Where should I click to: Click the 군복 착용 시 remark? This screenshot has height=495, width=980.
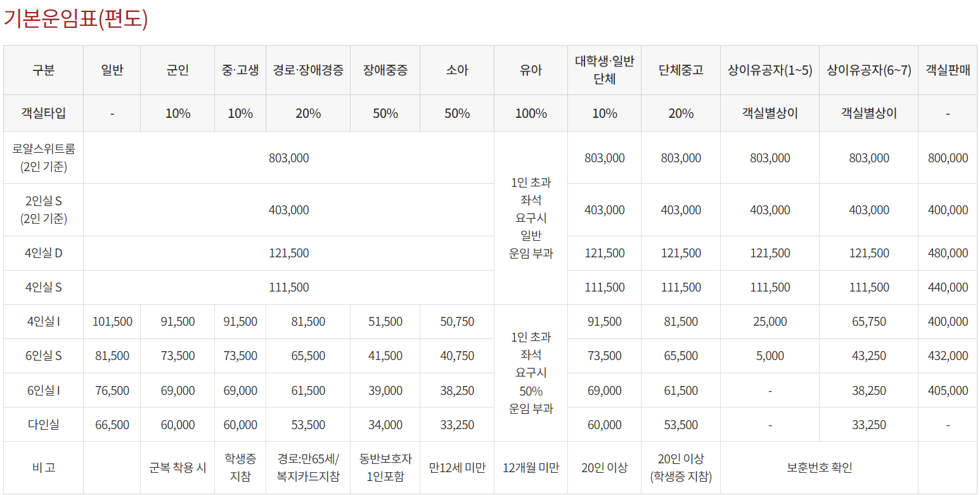177,468
